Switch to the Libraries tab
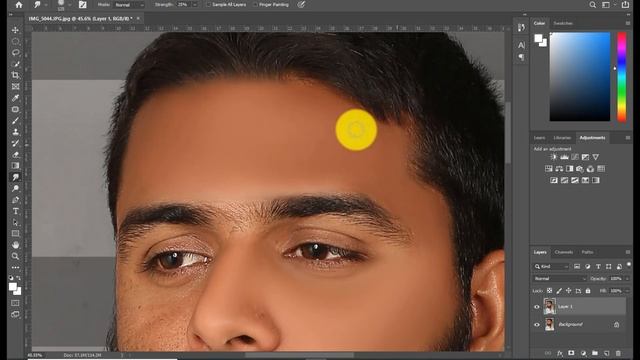The image size is (640, 360). click(562, 138)
